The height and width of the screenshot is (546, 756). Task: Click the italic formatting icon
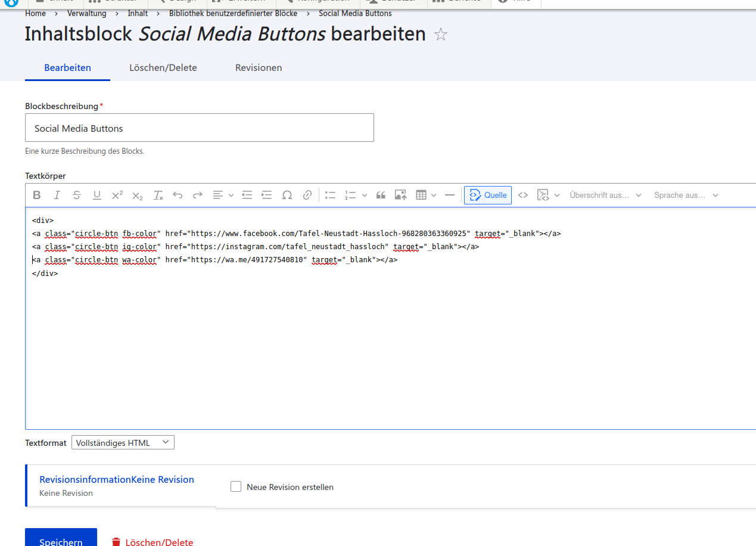pyautogui.click(x=57, y=195)
